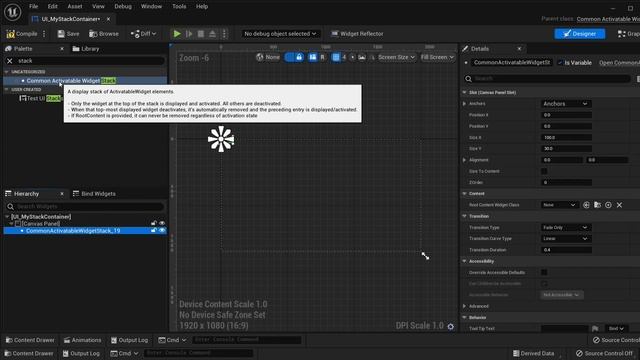The image size is (640, 360).
Task: Switch to Designer mode
Action: [580, 34]
